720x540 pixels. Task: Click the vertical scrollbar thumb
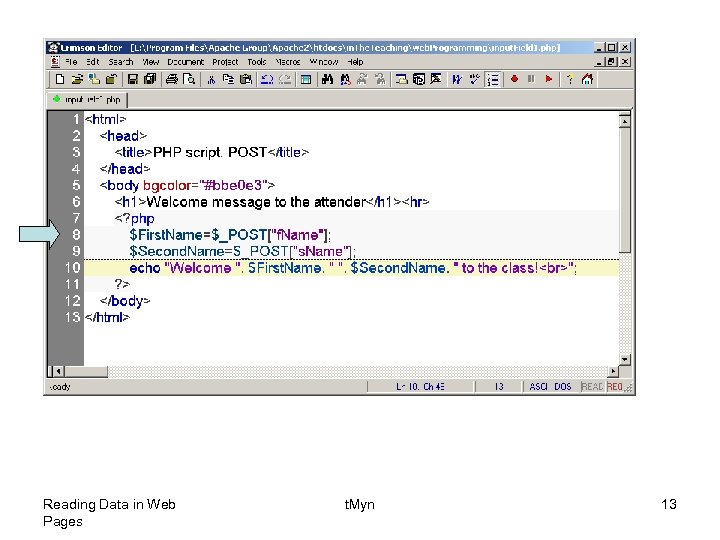point(624,190)
